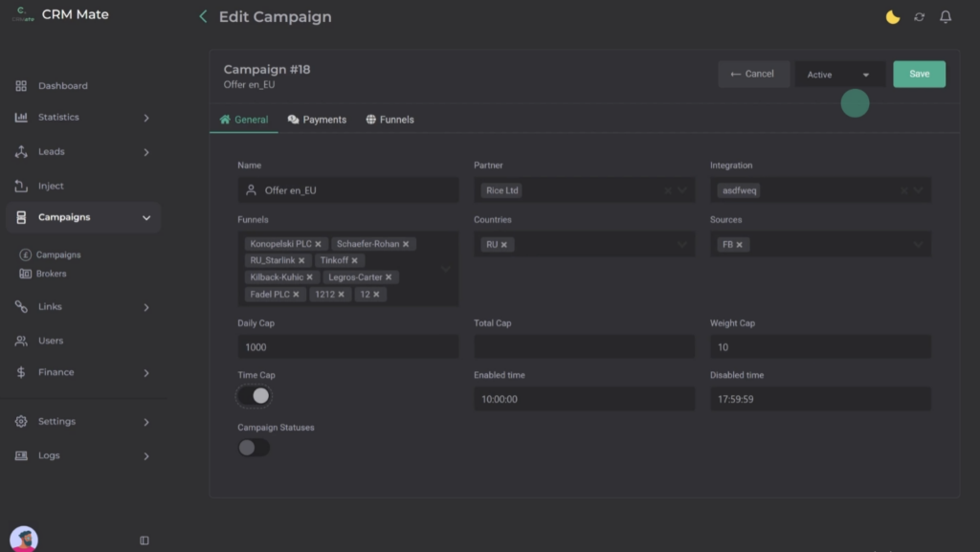Remove the Tinkoff funnel tag
Image resolution: width=980 pixels, height=552 pixels.
354,260
